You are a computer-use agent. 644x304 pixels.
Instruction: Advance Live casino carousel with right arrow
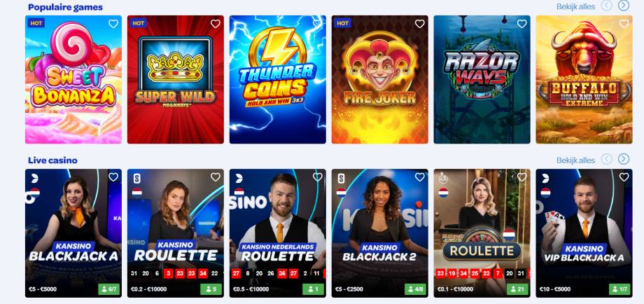[x=624, y=159]
